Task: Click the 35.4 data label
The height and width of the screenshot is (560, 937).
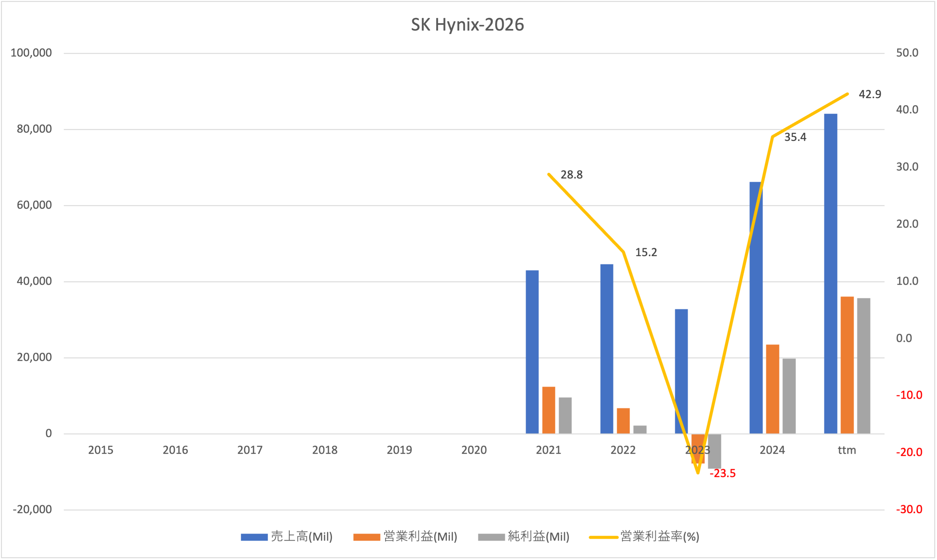Action: click(x=795, y=137)
